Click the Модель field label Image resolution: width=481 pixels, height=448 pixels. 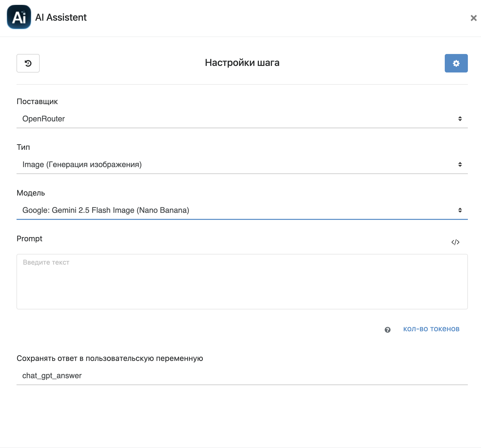(31, 193)
